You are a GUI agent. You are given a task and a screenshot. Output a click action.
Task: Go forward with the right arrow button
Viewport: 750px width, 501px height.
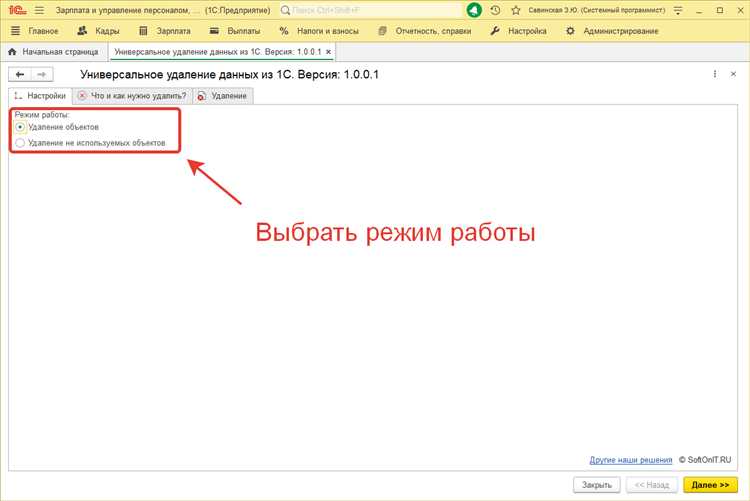click(42, 74)
